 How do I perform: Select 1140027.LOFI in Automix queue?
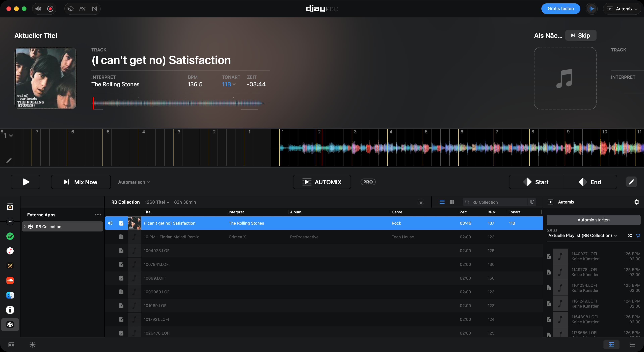(x=593, y=256)
